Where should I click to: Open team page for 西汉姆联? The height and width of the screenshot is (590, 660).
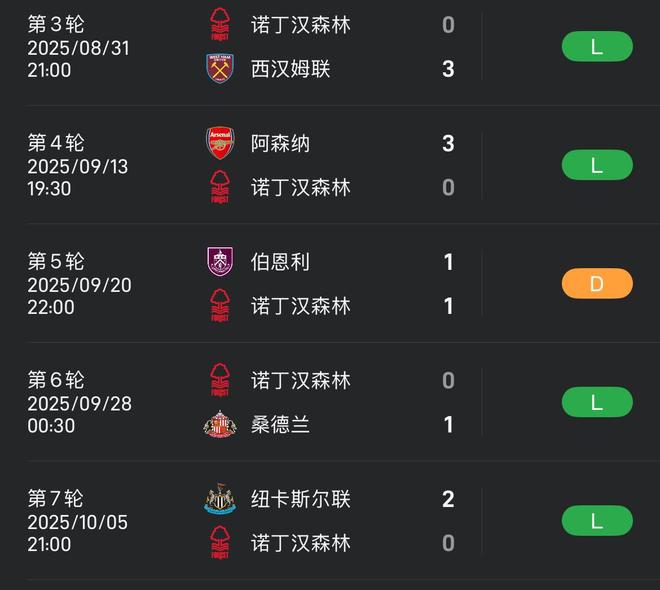point(290,68)
